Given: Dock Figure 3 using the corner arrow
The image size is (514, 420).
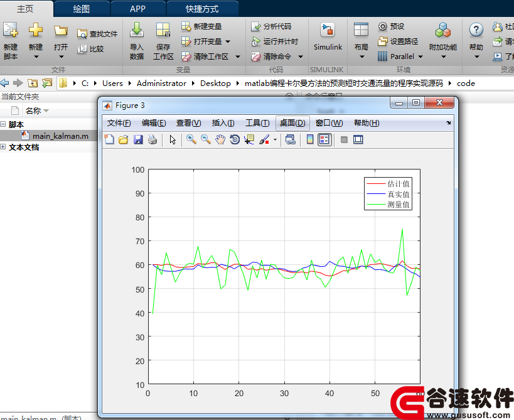Looking at the screenshot, I should click(448, 122).
